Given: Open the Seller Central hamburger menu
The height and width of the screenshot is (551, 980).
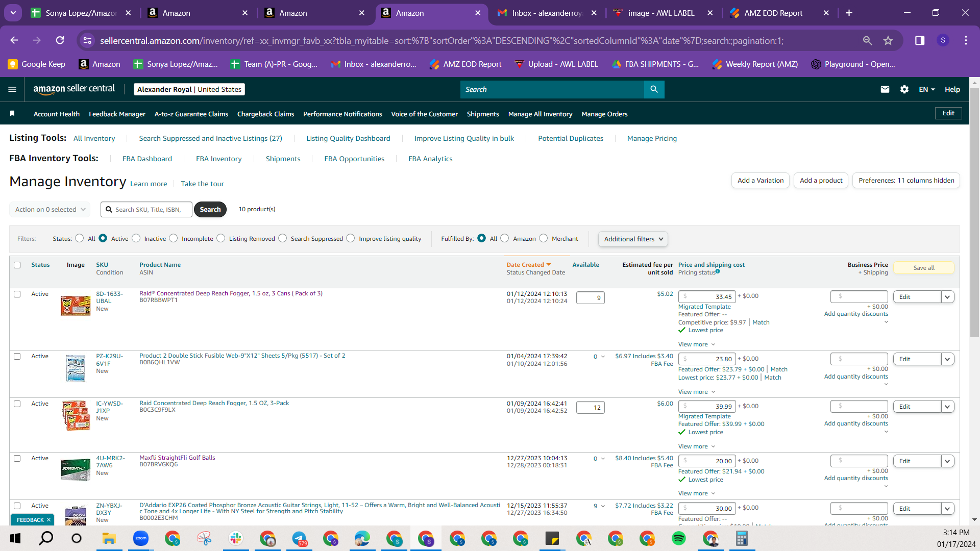Looking at the screenshot, I should click(x=12, y=89).
